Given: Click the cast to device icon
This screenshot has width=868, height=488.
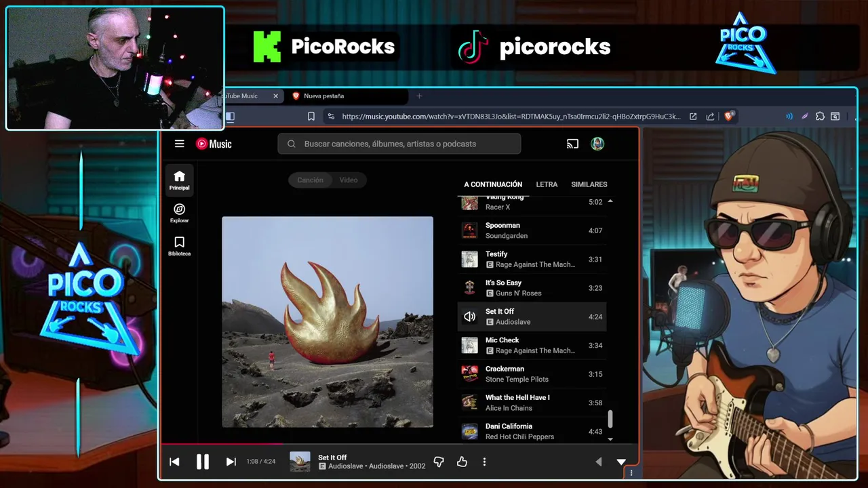Looking at the screenshot, I should (572, 144).
